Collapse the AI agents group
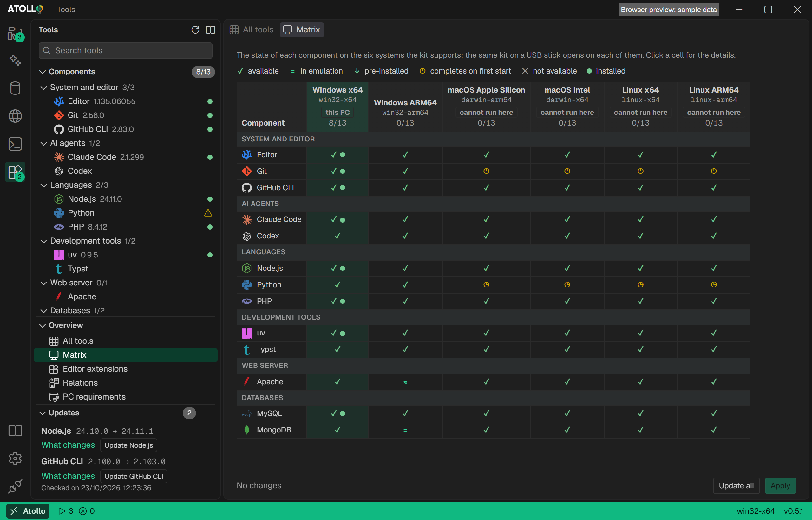 [43, 144]
